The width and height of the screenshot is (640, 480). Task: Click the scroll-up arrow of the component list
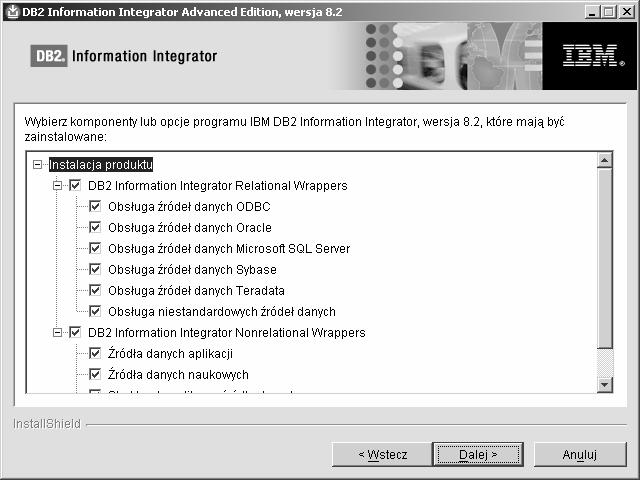click(x=604, y=160)
